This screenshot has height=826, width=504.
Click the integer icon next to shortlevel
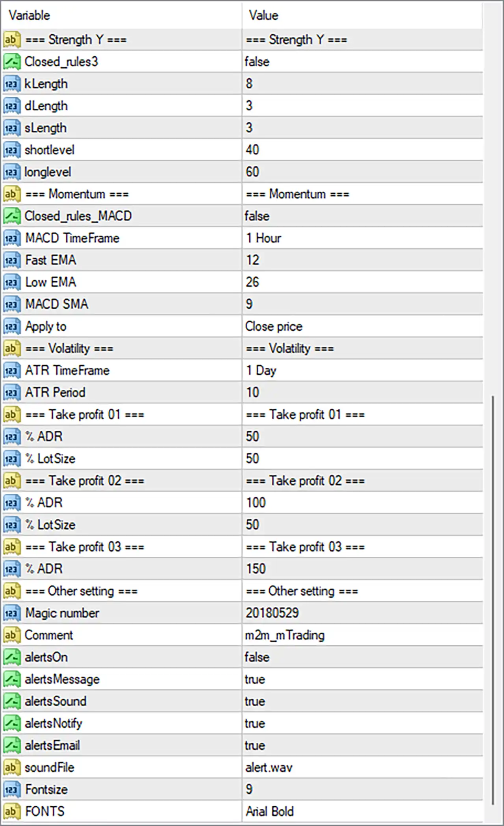click(12, 150)
